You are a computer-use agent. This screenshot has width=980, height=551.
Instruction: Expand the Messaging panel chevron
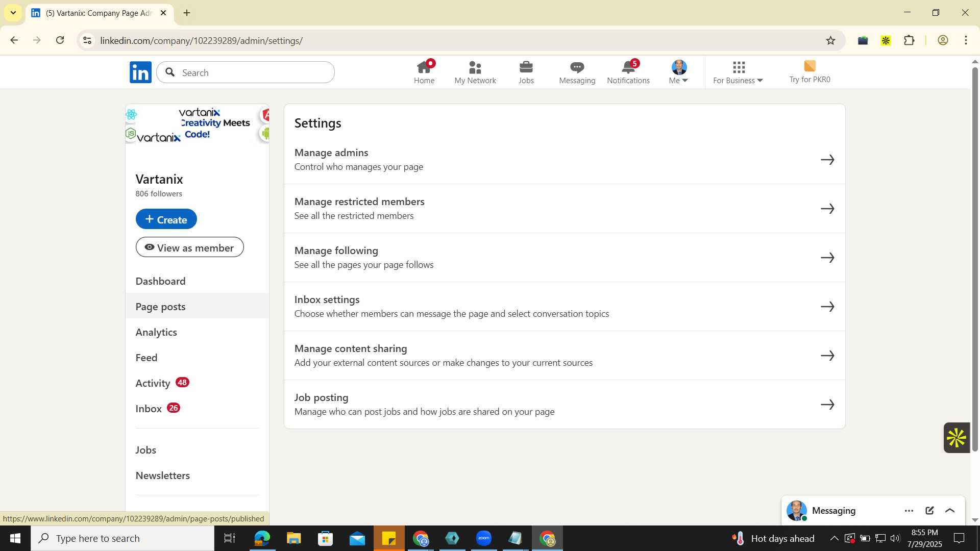[x=950, y=511]
